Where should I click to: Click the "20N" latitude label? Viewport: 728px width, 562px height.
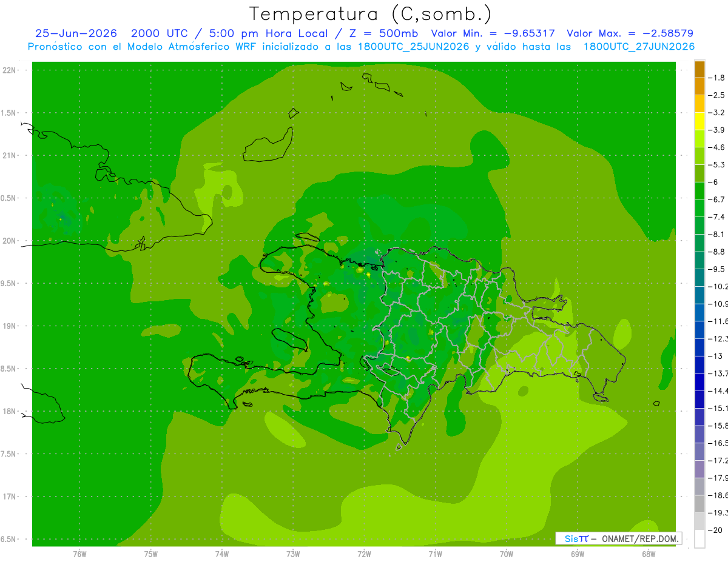coord(8,241)
